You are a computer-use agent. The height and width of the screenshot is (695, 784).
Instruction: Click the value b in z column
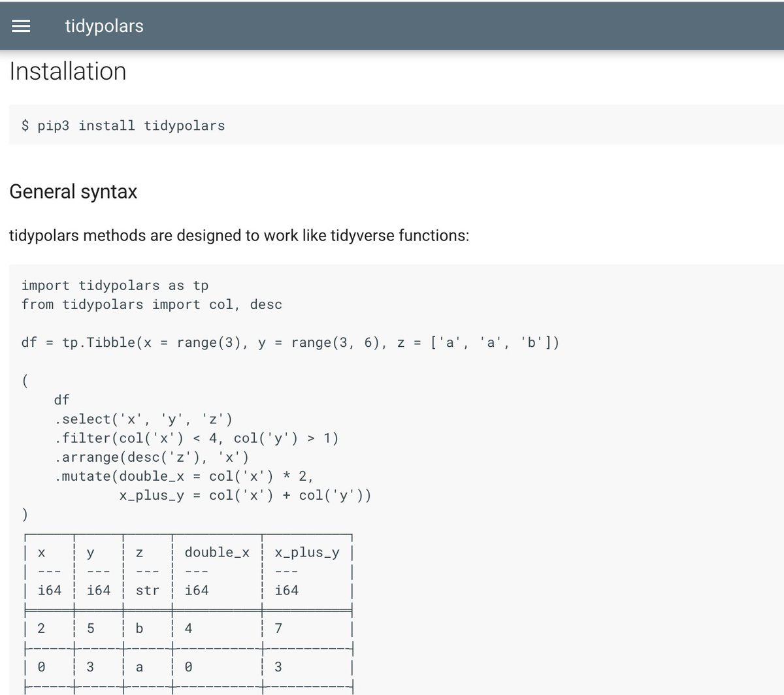[x=139, y=628]
